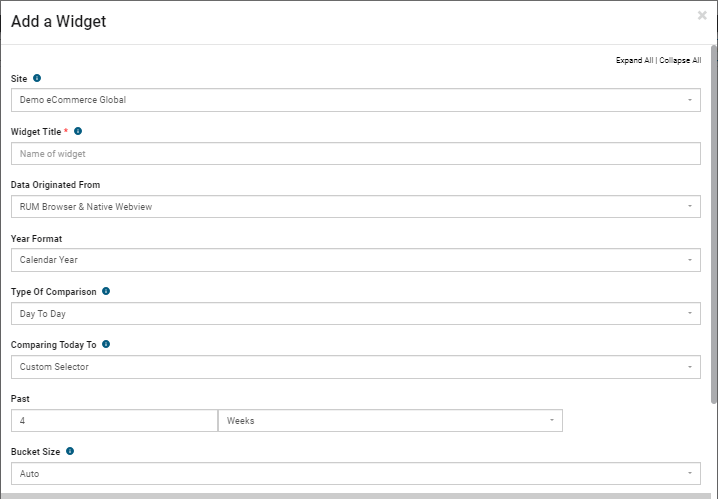Screen dimensions: 718x499
Task: Change the Weeks unit dropdown
Action: (x=390, y=421)
